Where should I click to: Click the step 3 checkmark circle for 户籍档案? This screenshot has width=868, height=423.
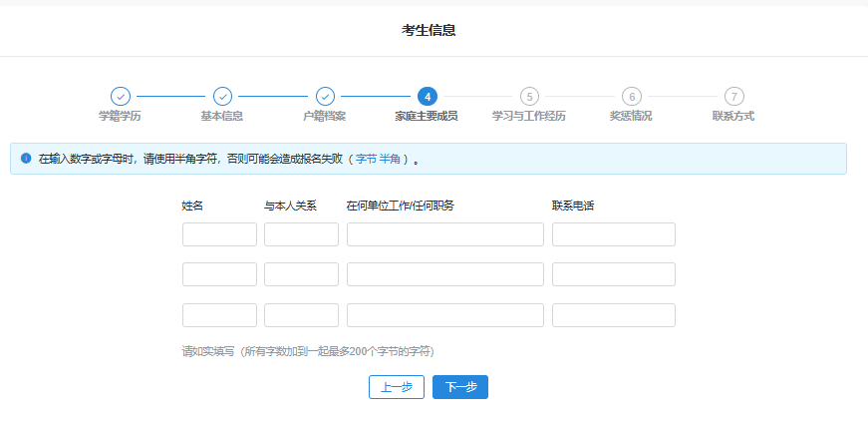[325, 97]
